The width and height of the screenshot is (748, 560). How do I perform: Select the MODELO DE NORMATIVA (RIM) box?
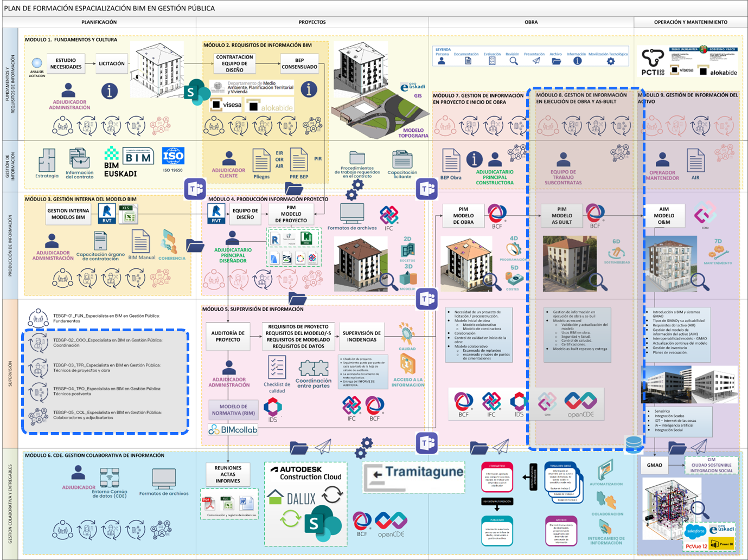(233, 410)
